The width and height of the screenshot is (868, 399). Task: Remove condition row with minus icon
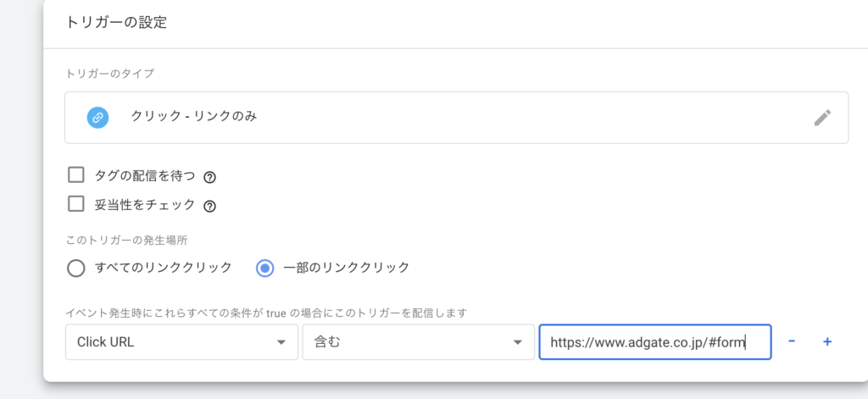792,341
